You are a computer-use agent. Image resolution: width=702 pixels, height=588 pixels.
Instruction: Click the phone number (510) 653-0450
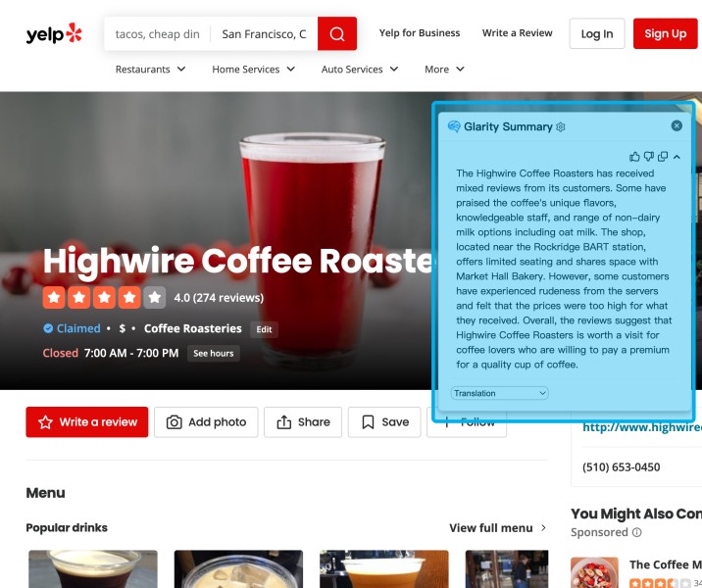(x=621, y=467)
